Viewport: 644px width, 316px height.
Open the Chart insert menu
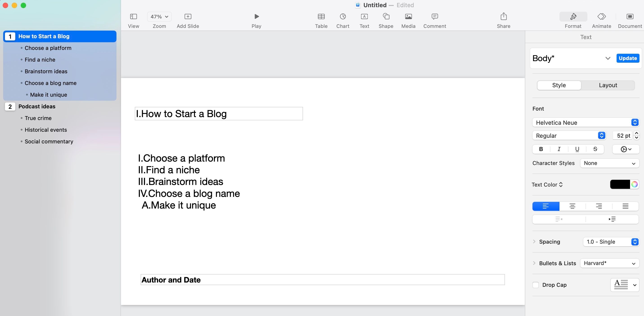tap(343, 16)
